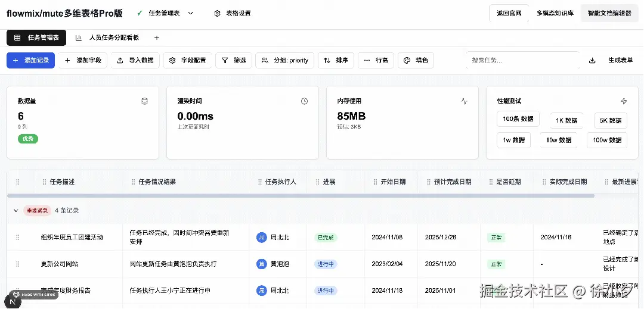The width and height of the screenshot is (644, 309).
Task: Open the 筛选 filter option
Action: [234, 60]
